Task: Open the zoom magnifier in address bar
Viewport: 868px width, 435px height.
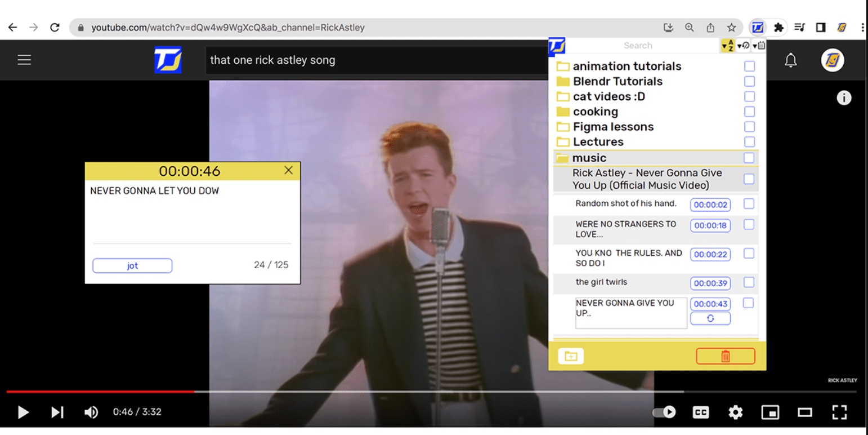Action: (689, 27)
